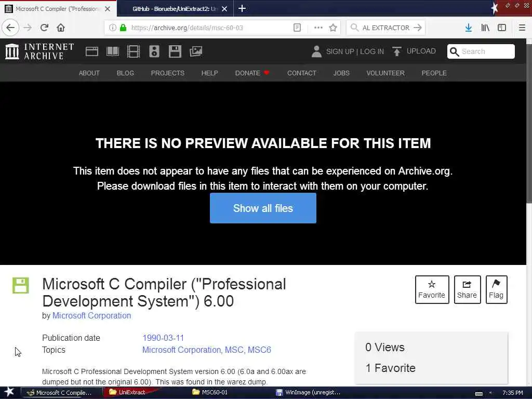Image resolution: width=532 pixels, height=399 pixels.
Task: Click the Show all files button
Action: coord(263,208)
